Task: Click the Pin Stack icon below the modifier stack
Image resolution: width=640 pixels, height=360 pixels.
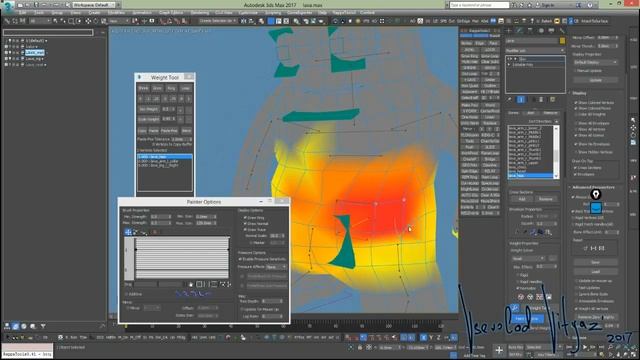Action: 509,99
